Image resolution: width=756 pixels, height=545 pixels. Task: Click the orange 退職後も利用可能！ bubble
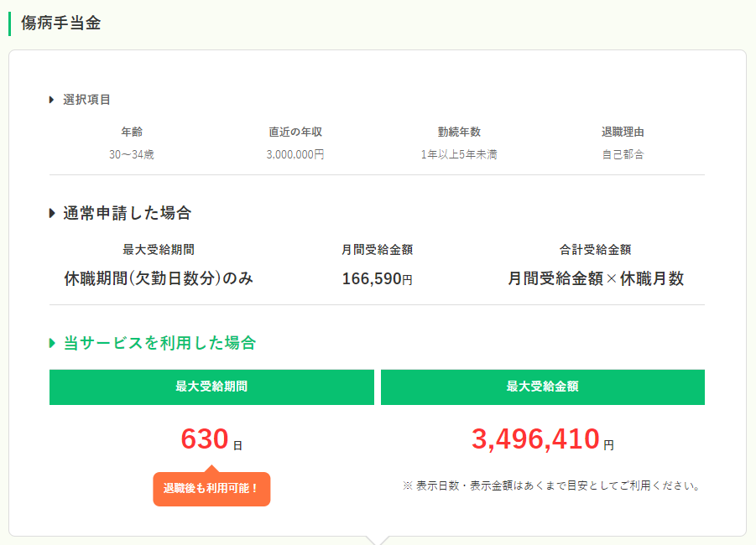tap(211, 489)
